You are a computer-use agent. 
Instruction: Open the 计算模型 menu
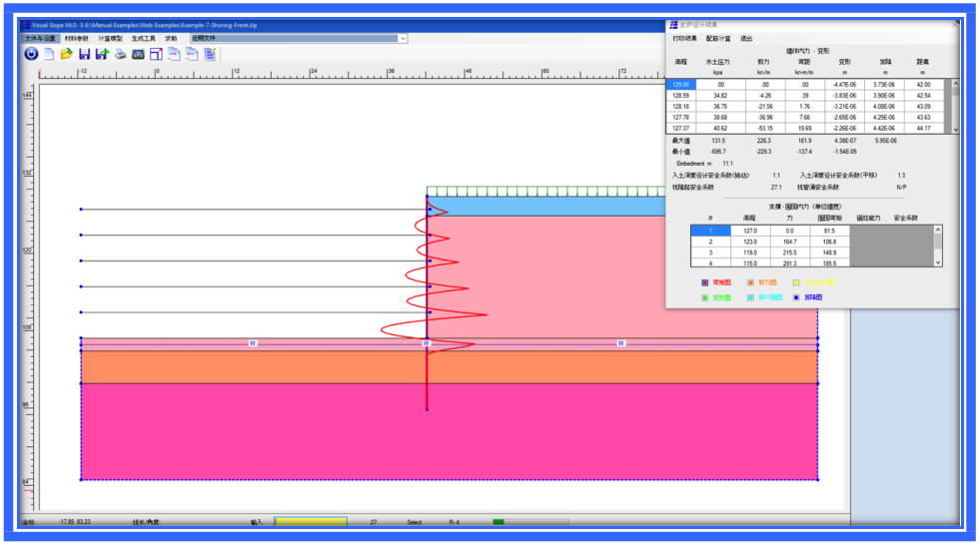point(110,38)
